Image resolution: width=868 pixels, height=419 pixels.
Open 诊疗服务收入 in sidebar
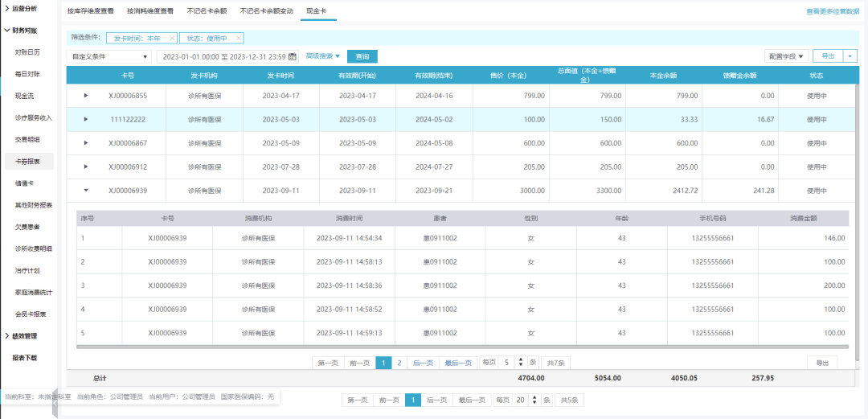tap(33, 117)
